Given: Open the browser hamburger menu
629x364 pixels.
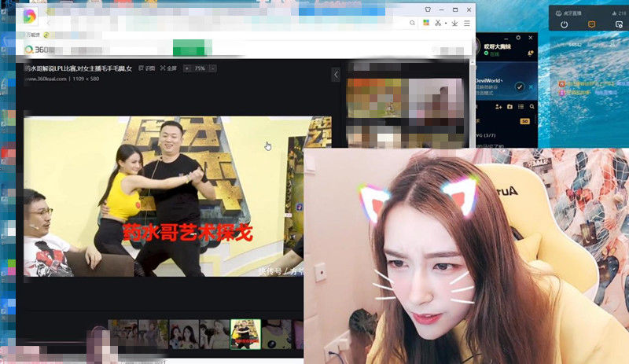Looking at the screenshot, I should coord(467,24).
